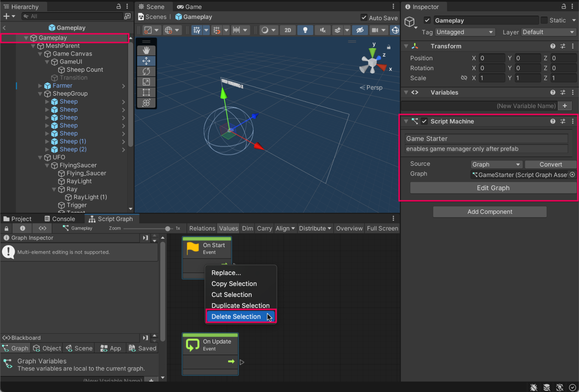The width and height of the screenshot is (579, 392).
Task: Click the add variable plus icon
Action: [x=565, y=106]
